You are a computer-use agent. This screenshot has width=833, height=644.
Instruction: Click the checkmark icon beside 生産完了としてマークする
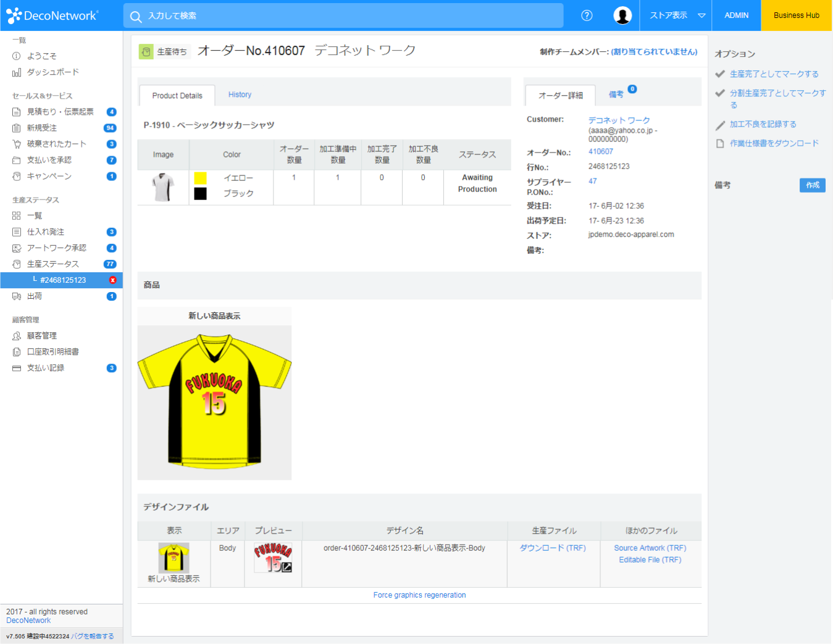point(720,74)
